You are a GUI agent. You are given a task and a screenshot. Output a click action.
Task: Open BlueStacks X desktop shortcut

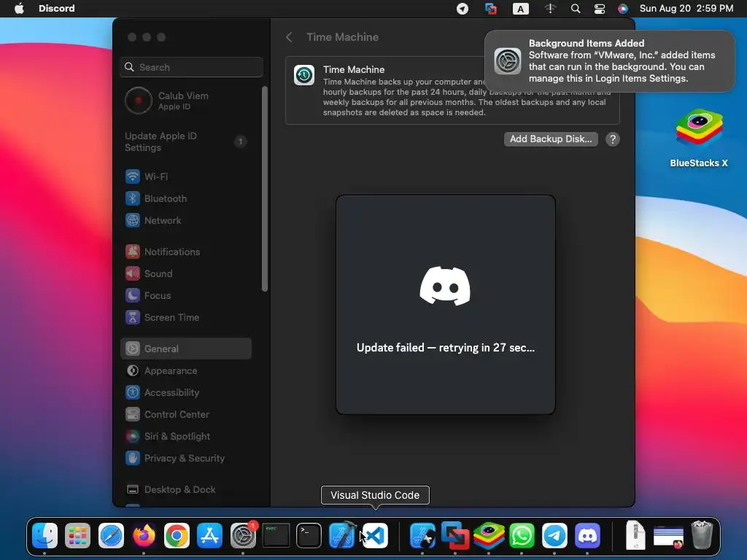tap(699, 138)
